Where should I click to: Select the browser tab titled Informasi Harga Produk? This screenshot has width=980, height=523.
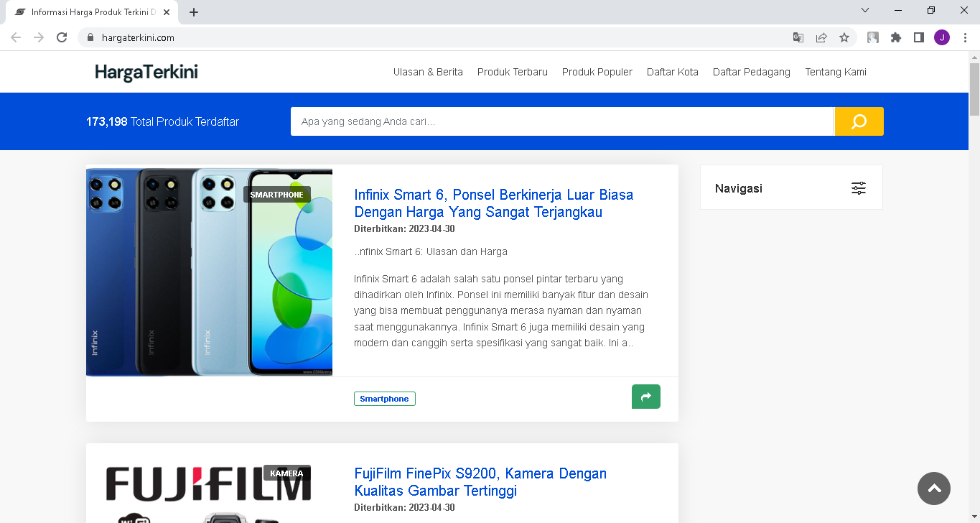92,12
